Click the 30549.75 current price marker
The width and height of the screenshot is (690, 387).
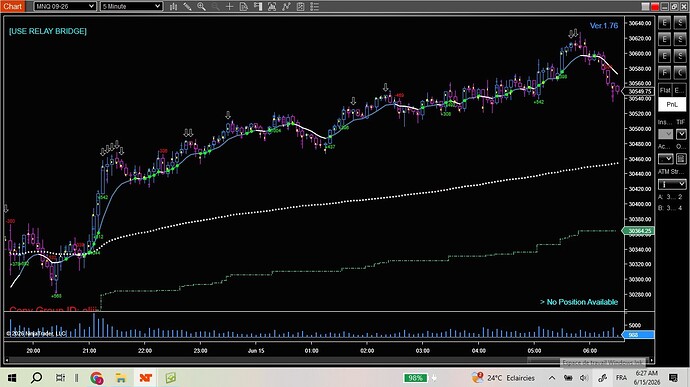click(639, 92)
